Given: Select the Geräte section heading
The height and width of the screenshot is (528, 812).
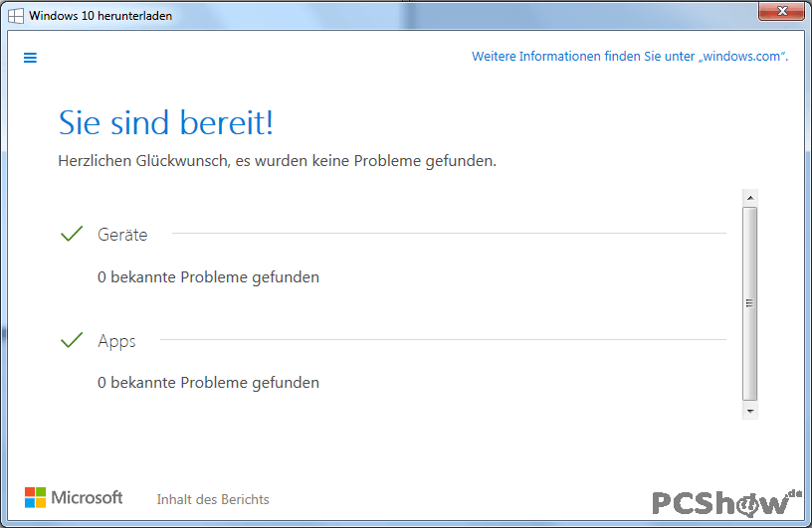Looking at the screenshot, I should [122, 235].
